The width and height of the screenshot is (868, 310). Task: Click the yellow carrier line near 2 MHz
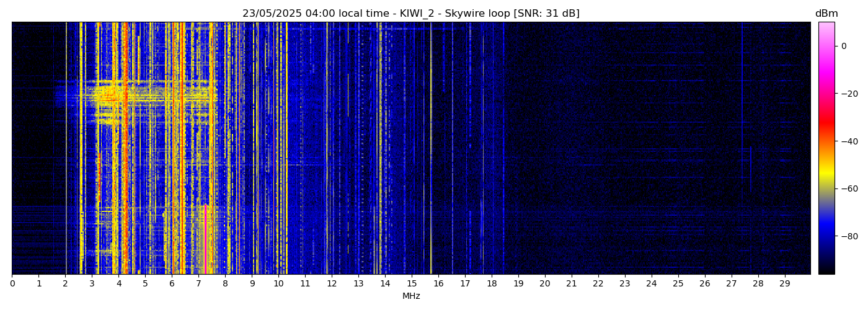click(66, 149)
